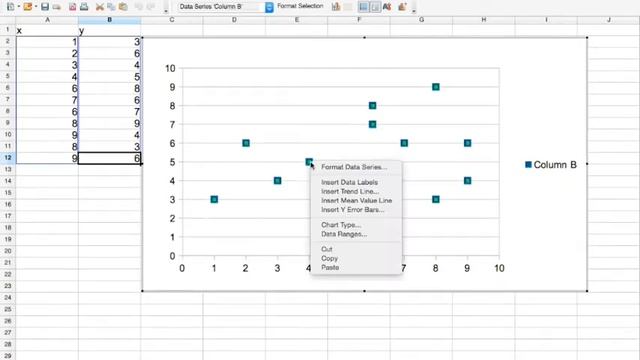Click X axis label 10
Screen dimensions: 640x360
[499, 268]
